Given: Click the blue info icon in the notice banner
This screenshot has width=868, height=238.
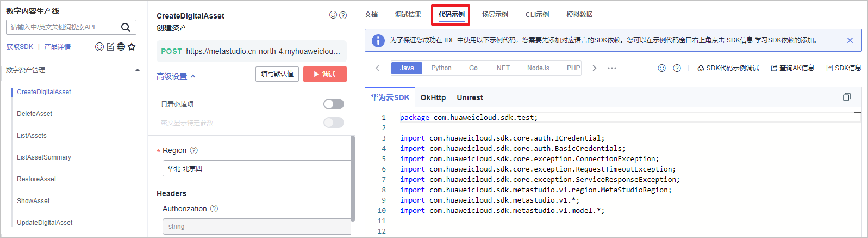Looking at the screenshot, I should [x=378, y=40].
